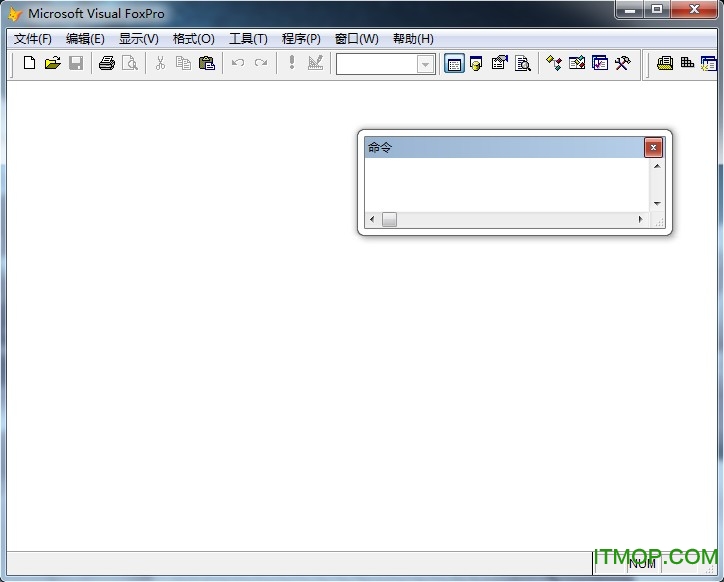Click the Undo arrow icon
The width and height of the screenshot is (724, 582).
click(x=238, y=63)
